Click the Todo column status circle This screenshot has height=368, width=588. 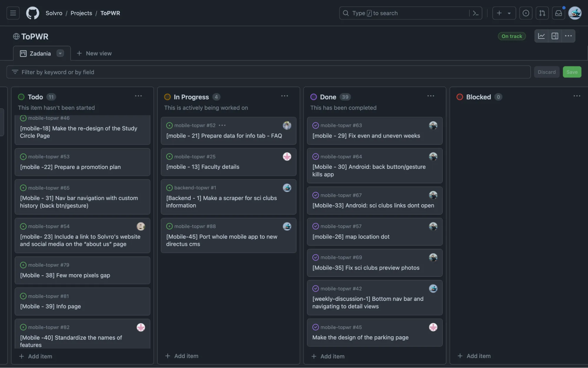pyautogui.click(x=21, y=97)
